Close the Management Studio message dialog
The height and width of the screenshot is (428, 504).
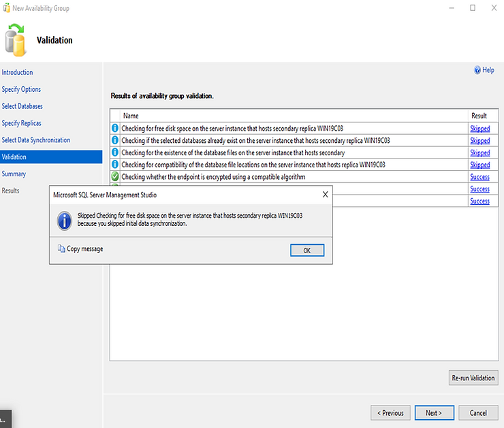[x=325, y=195]
